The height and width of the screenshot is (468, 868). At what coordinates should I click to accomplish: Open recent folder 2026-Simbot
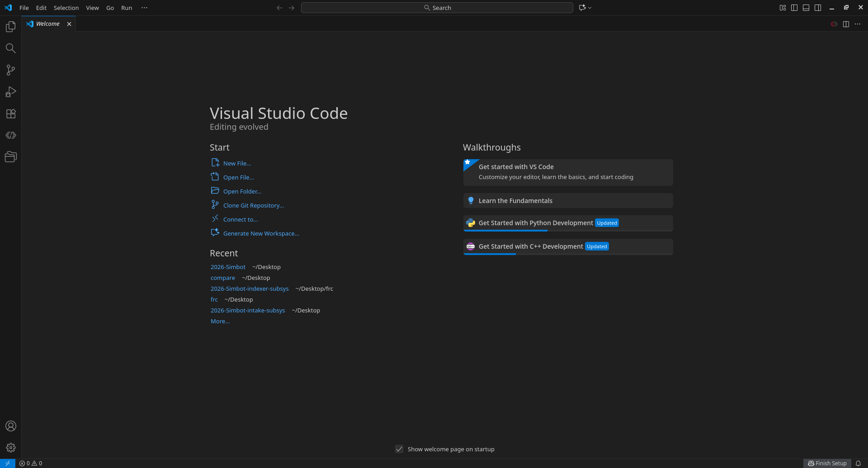point(228,267)
